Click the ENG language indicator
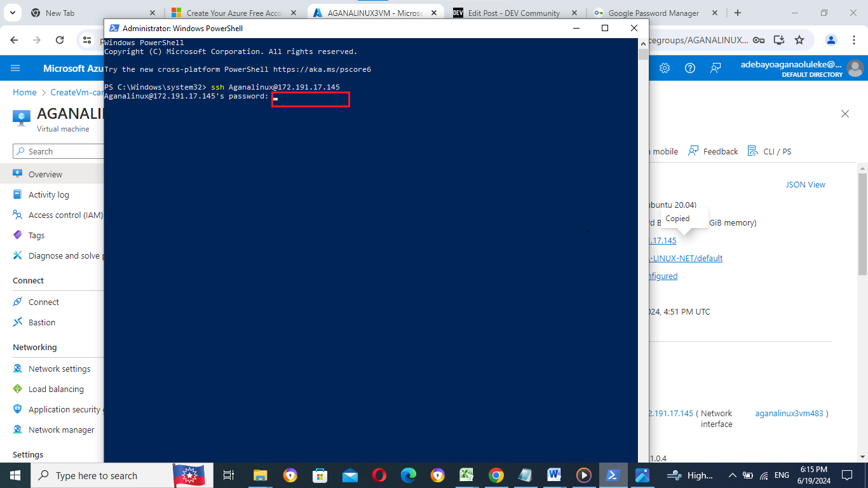This screenshot has height=488, width=868. point(782,475)
